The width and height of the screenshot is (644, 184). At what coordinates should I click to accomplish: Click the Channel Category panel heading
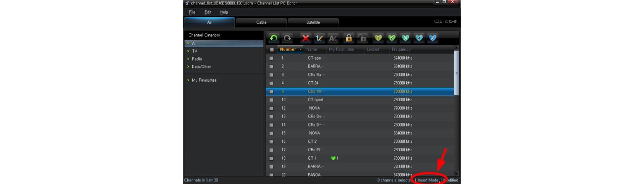[x=205, y=35]
